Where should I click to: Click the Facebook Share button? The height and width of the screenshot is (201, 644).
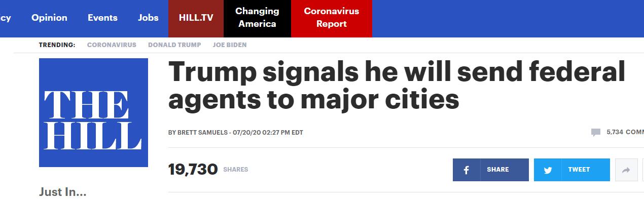(x=491, y=170)
